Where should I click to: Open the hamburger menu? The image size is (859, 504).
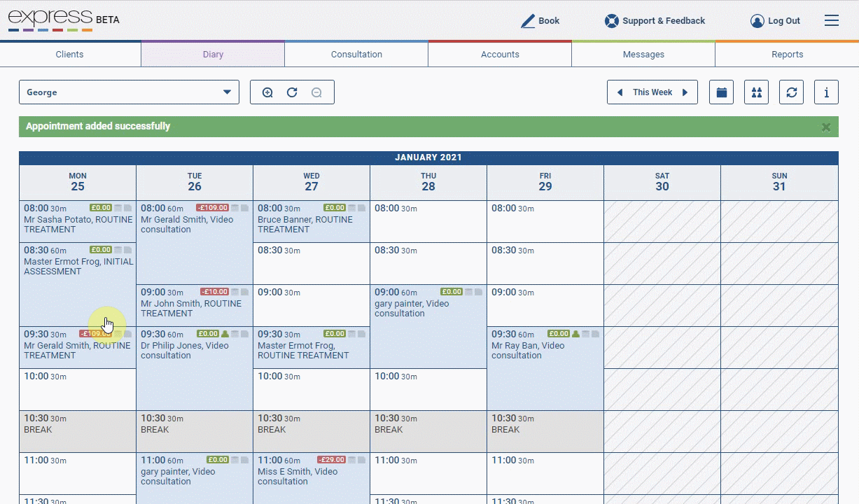[x=832, y=21]
